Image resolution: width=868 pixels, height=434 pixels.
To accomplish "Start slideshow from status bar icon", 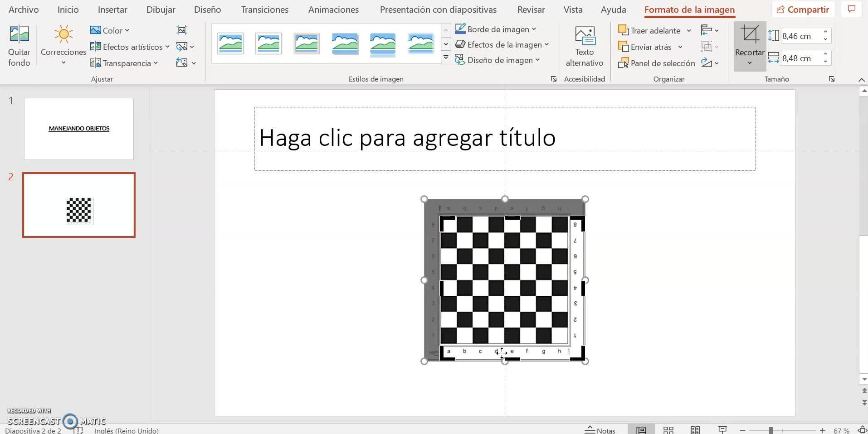I will [x=722, y=430].
